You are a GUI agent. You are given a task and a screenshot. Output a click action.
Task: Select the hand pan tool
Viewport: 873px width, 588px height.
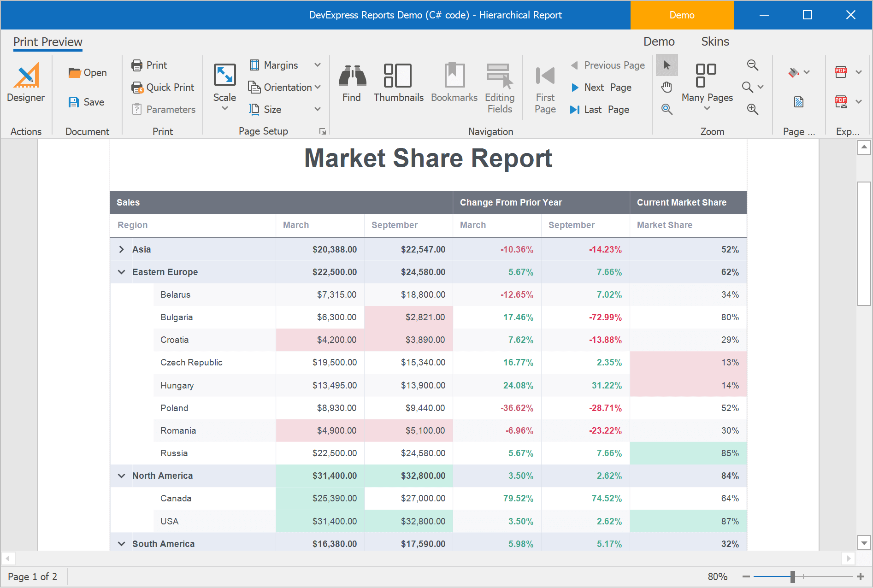click(667, 87)
